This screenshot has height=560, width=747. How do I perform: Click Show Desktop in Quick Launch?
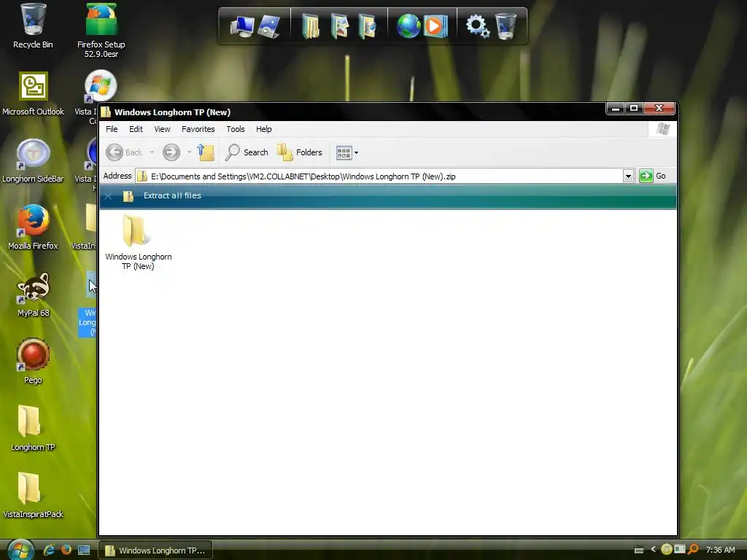(84, 550)
